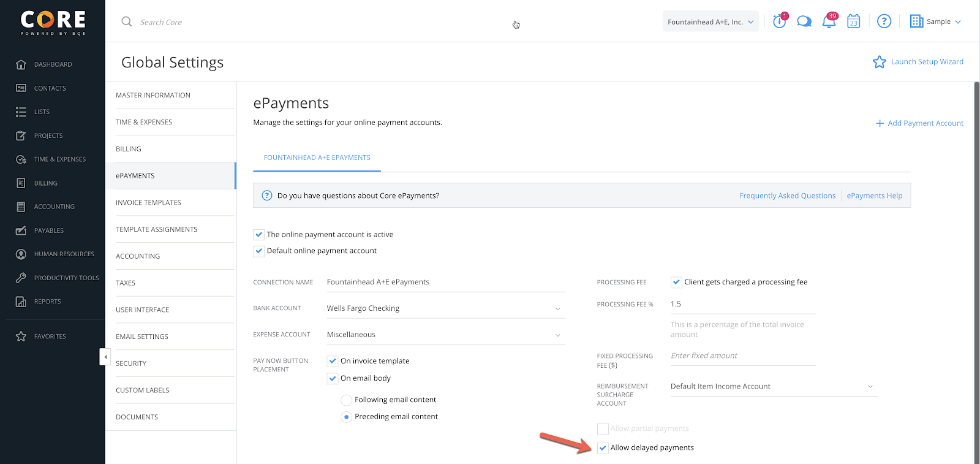
Task: Open Time & Expenses settings section
Action: pyautogui.click(x=171, y=122)
